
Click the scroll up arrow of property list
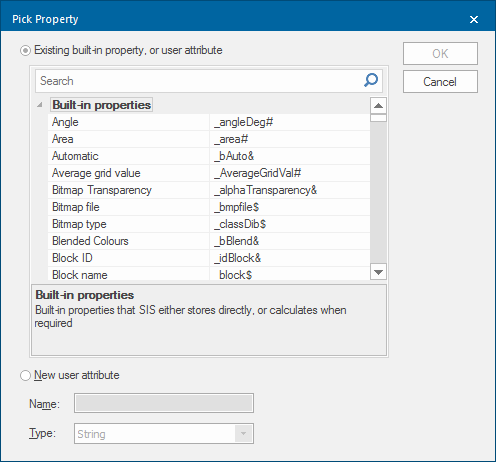click(378, 106)
